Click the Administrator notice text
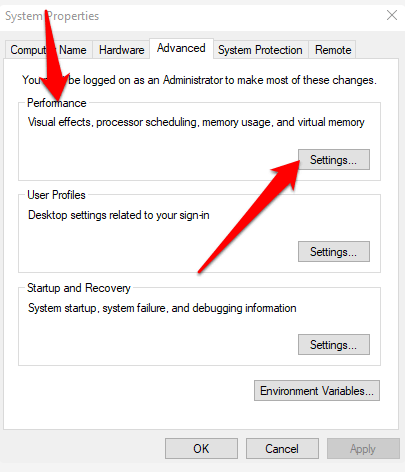Image resolution: width=405 pixels, height=472 pixels. [199, 80]
